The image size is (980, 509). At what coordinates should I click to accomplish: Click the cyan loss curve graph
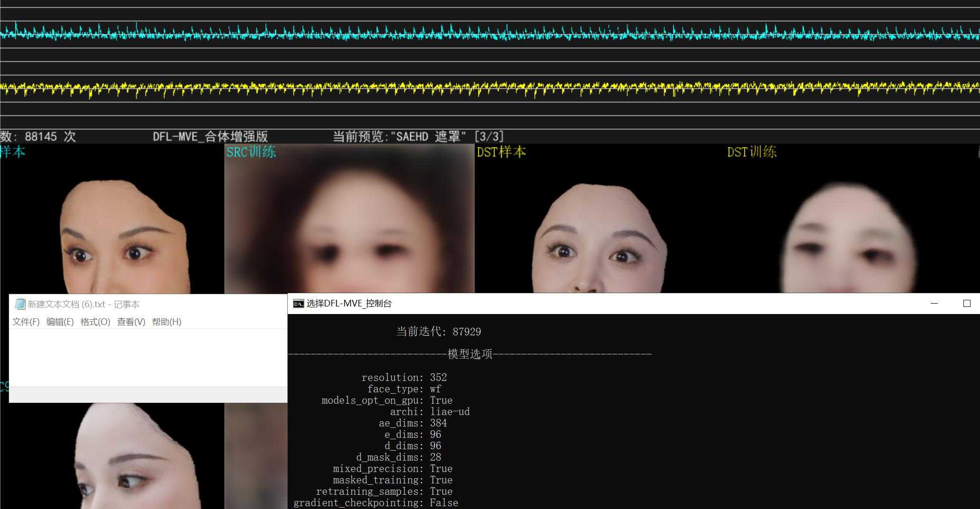490,34
